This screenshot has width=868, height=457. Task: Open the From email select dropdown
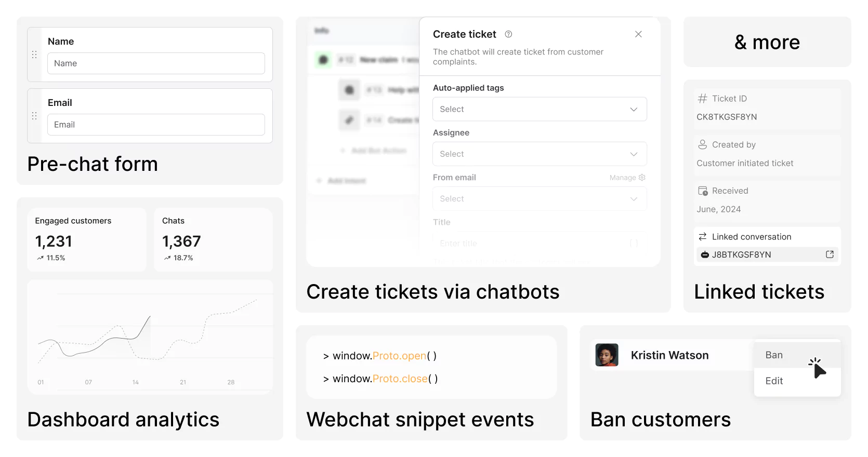click(540, 198)
